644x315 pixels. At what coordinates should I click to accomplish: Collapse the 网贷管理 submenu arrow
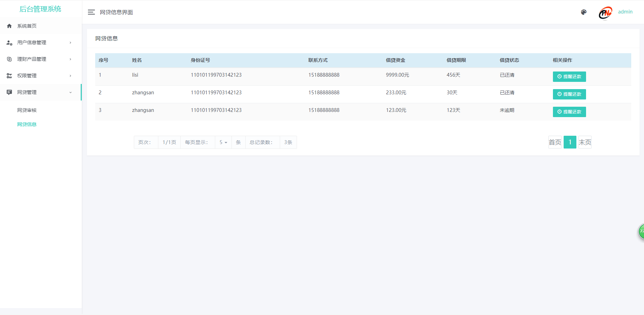[x=70, y=92]
